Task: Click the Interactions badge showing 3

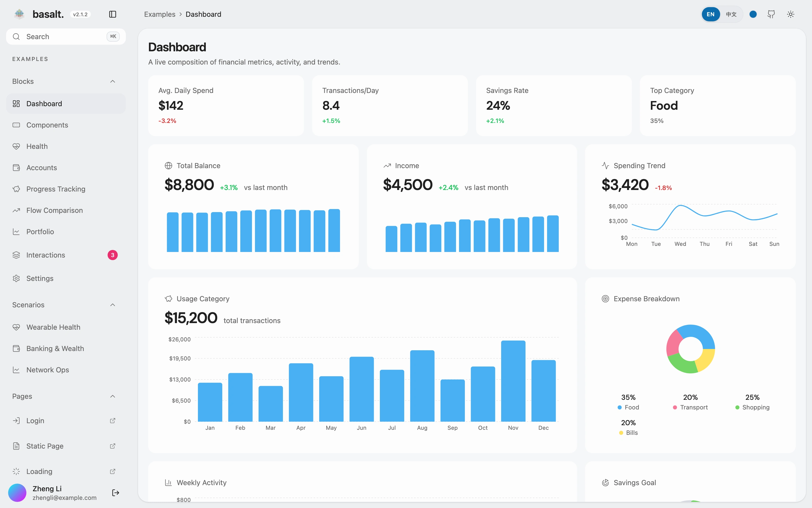Action: [112, 255]
